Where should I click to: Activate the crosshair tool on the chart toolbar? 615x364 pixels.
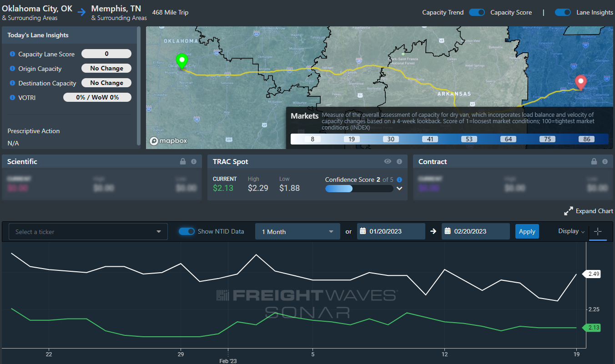(x=598, y=231)
